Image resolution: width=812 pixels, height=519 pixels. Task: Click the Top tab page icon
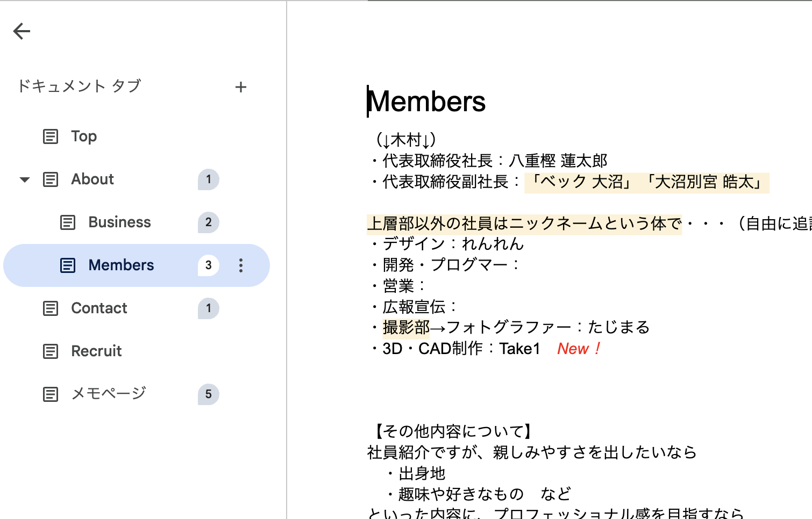pyautogui.click(x=51, y=136)
